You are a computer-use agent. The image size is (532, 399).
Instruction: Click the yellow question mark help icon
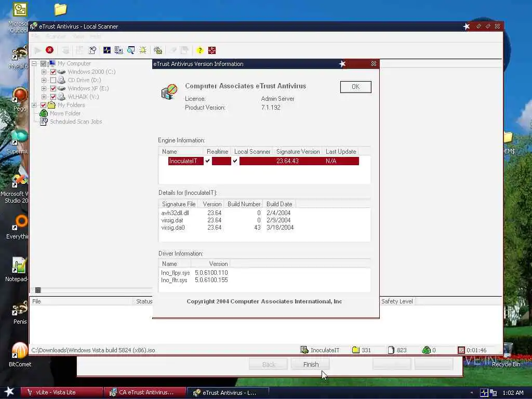click(x=200, y=50)
